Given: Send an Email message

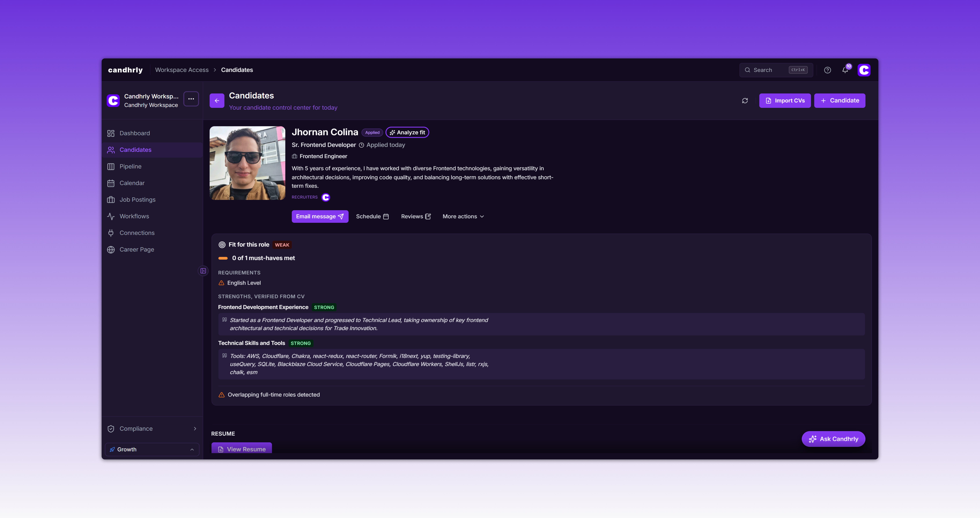Looking at the screenshot, I should pyautogui.click(x=320, y=217).
